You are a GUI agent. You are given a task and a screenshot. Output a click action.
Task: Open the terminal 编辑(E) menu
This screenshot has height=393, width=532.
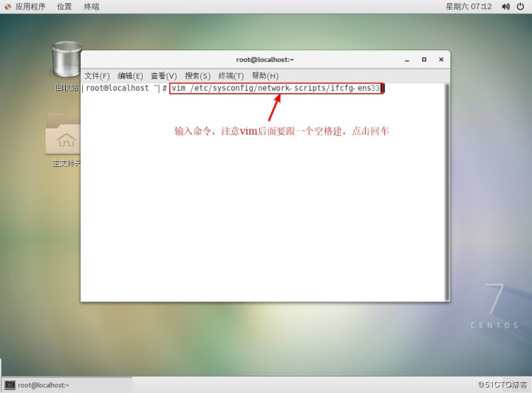(x=130, y=75)
